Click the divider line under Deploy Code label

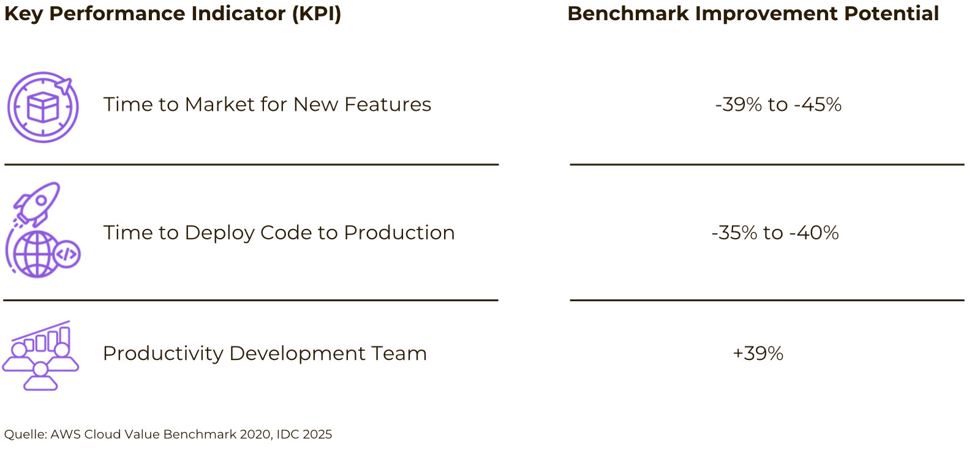pos(251,300)
